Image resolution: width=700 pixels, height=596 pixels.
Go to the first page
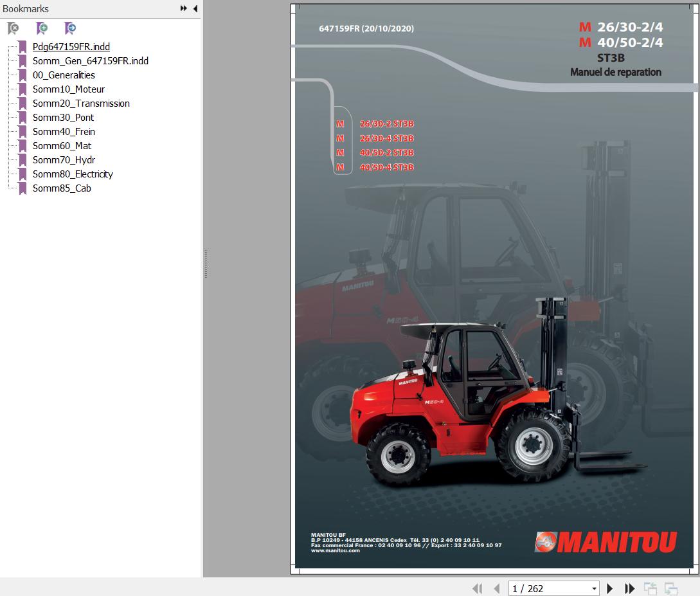point(477,588)
